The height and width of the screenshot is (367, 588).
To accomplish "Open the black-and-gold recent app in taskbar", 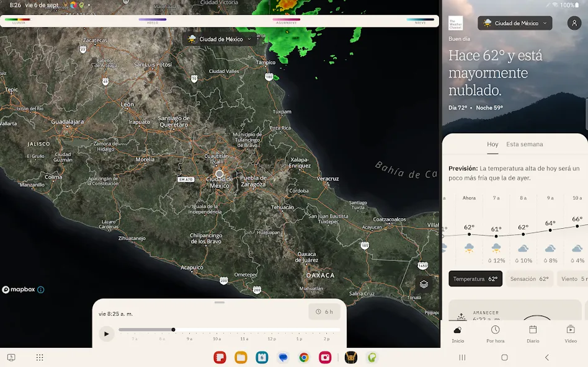I will 351,357.
